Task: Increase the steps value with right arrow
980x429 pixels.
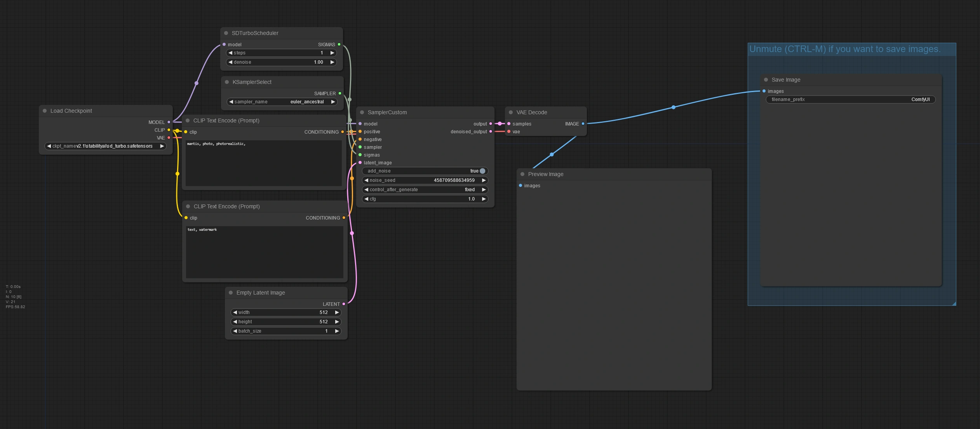Action: click(x=332, y=53)
